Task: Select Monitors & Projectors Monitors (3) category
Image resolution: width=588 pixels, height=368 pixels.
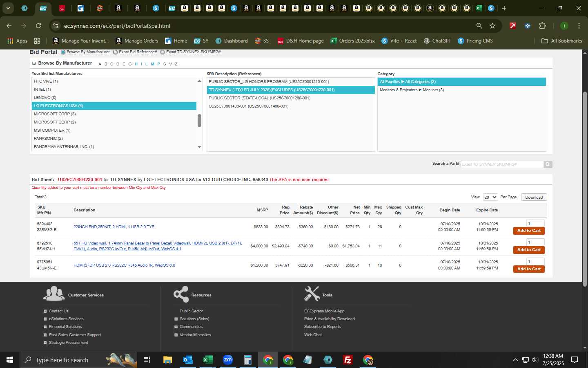Action: [x=462, y=90]
